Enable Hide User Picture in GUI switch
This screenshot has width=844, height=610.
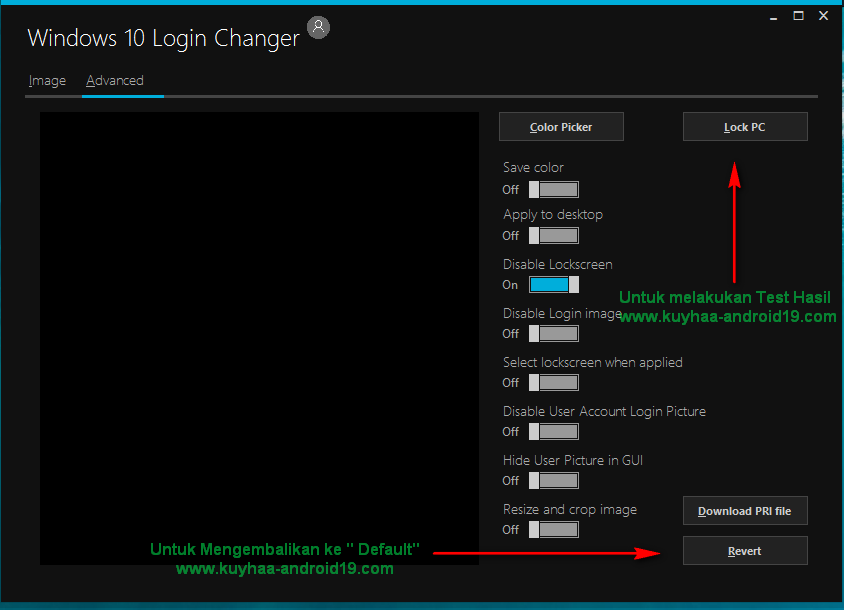tap(554, 481)
